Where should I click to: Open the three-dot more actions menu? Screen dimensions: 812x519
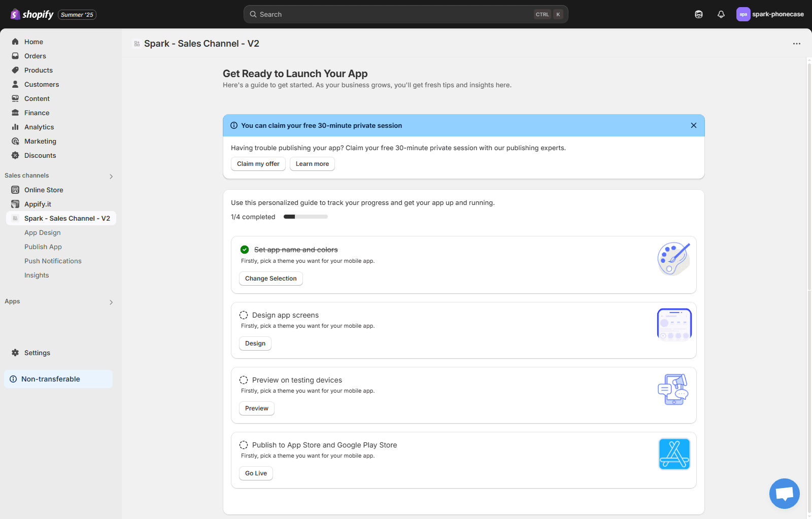coord(796,44)
